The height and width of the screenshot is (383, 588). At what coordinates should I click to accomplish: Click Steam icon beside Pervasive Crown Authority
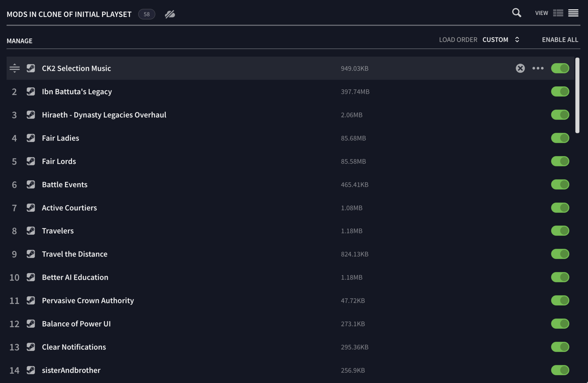(31, 300)
